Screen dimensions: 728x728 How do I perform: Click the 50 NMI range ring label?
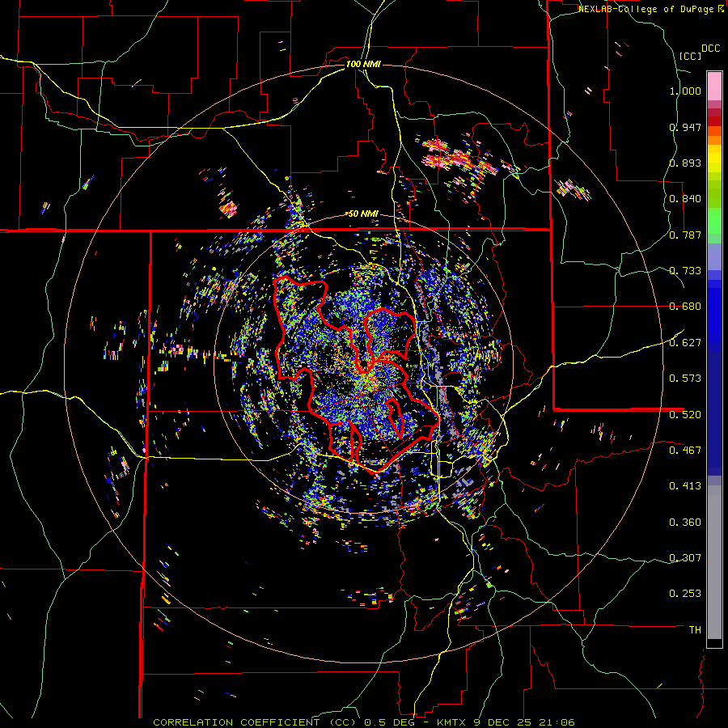(x=363, y=214)
